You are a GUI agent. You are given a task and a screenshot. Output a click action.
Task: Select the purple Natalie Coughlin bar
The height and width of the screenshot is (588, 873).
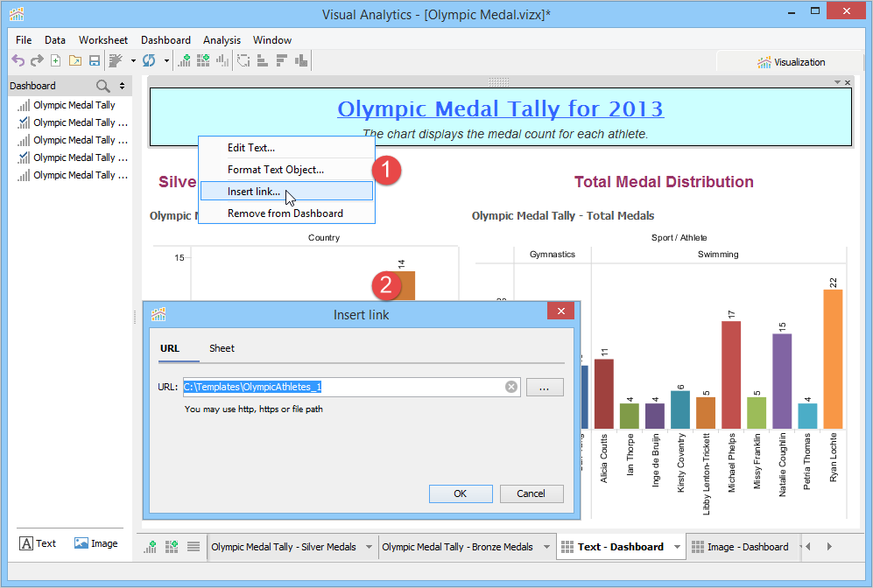tap(782, 381)
